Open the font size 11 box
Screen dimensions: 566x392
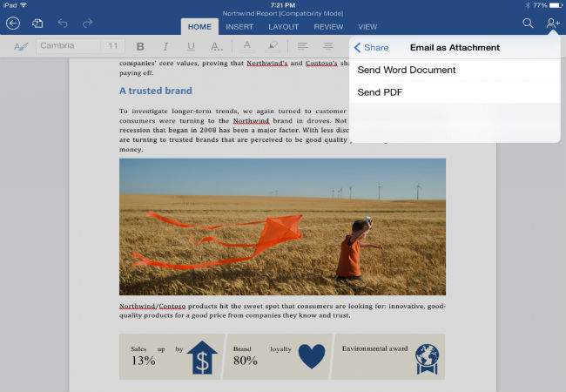point(113,46)
